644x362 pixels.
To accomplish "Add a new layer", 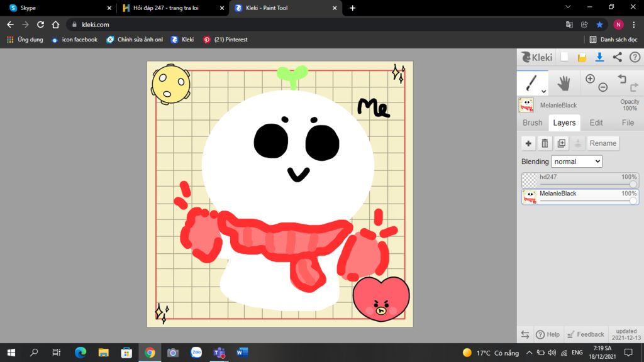I will (x=528, y=143).
